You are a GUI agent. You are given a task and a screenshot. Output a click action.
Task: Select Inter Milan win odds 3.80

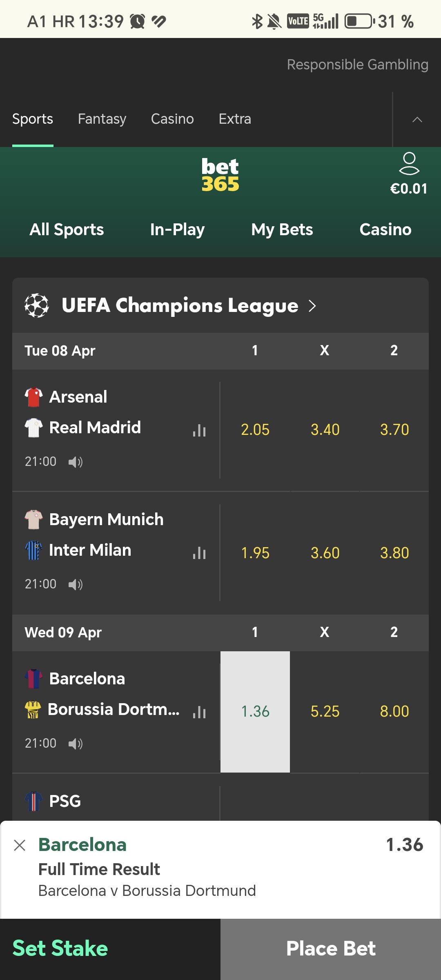pos(394,553)
